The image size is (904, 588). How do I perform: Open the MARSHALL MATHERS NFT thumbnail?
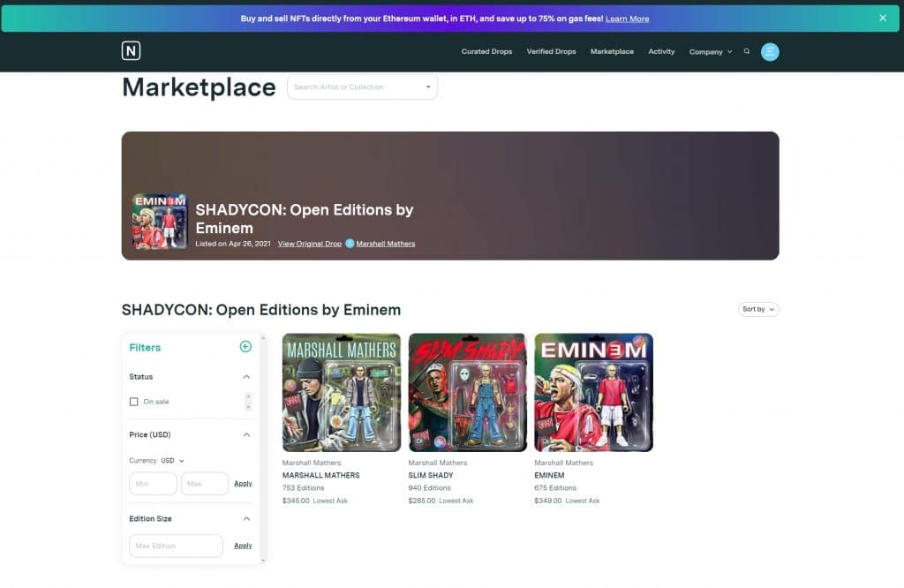tap(342, 392)
